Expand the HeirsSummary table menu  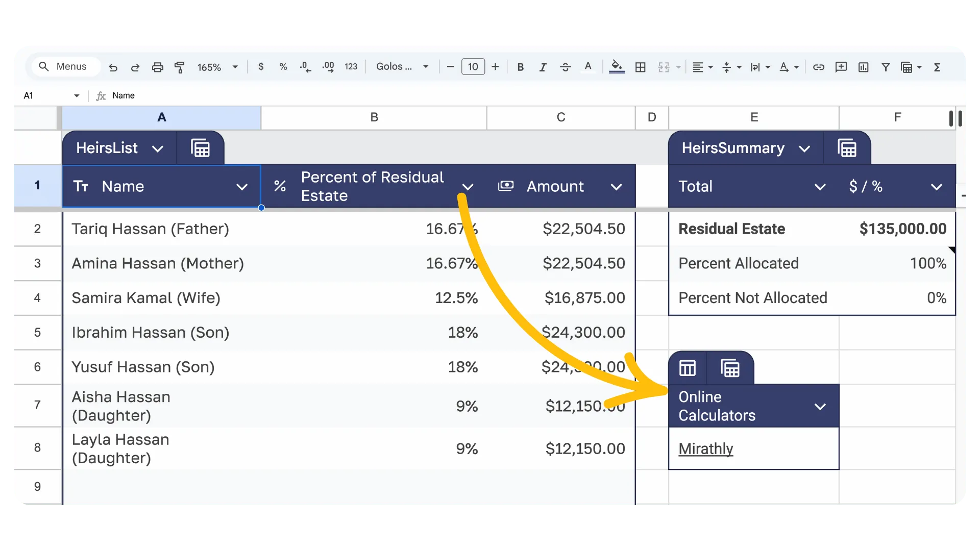pyautogui.click(x=804, y=148)
